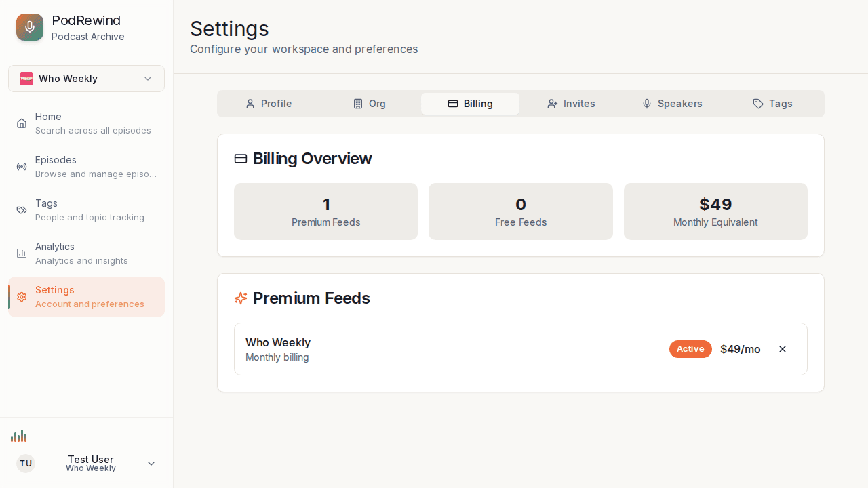This screenshot has height=488, width=868.
Task: Click the Premium Feeds count card
Action: click(325, 211)
